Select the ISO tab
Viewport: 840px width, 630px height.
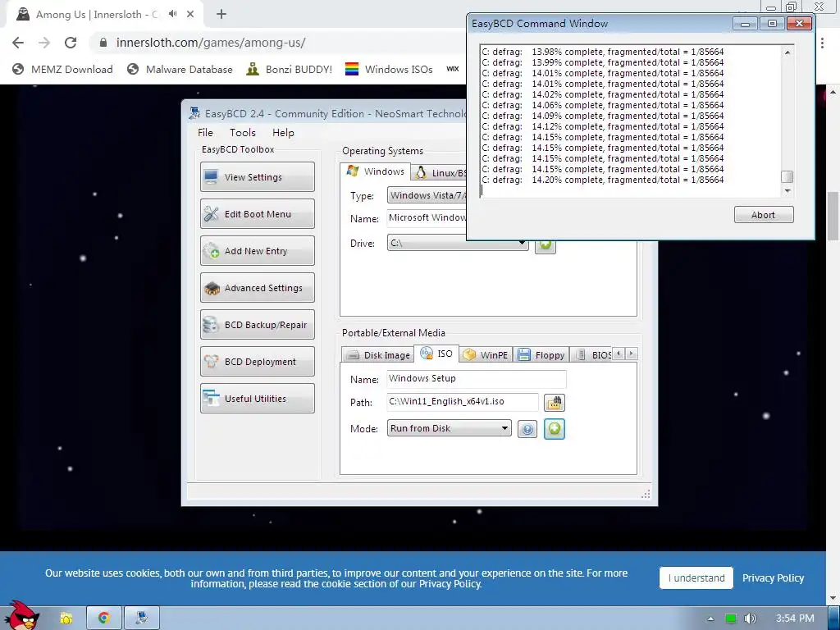[436, 354]
